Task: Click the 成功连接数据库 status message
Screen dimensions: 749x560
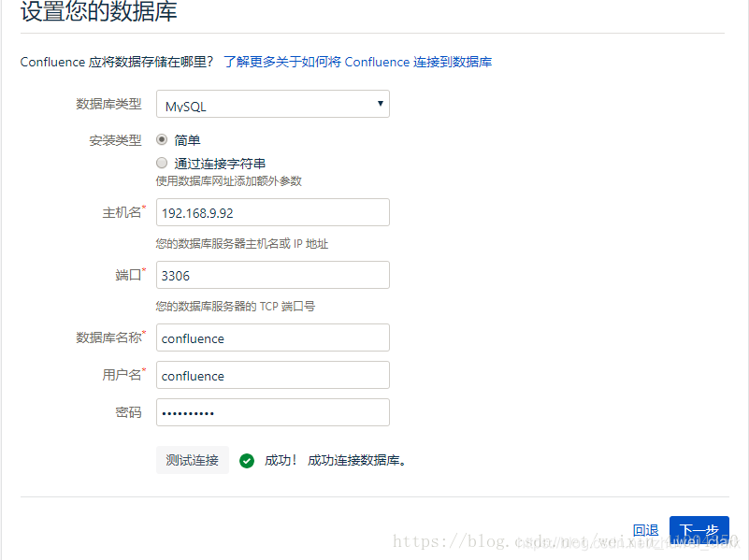Action: pos(356,461)
